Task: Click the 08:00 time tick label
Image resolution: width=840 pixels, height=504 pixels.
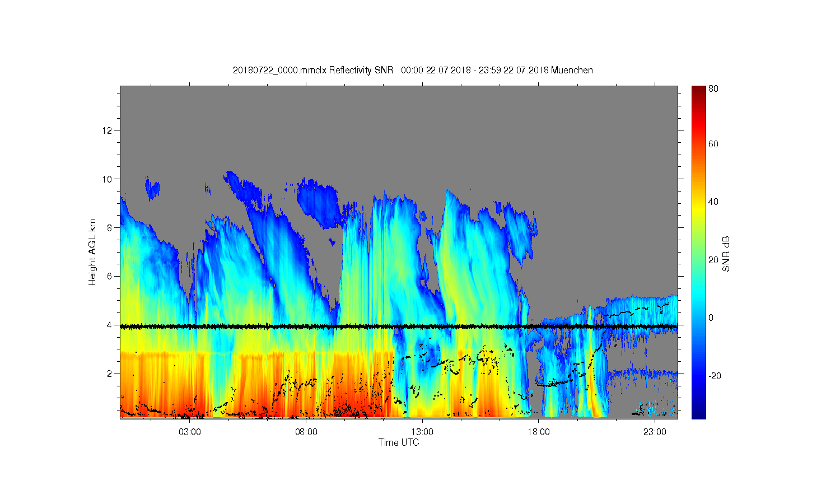Action: click(306, 432)
